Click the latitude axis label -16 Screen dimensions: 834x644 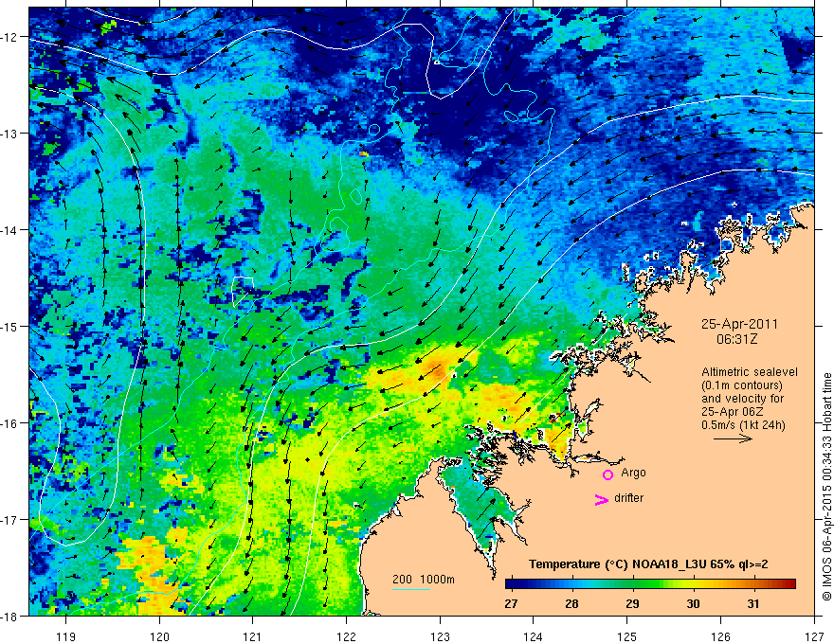tap(10, 423)
